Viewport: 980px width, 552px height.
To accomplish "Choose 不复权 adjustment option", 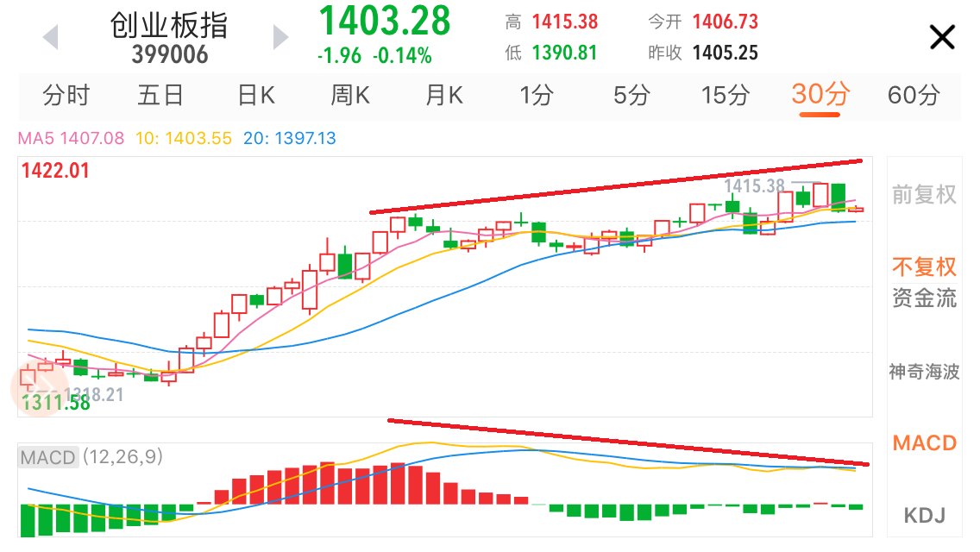I will [x=925, y=267].
